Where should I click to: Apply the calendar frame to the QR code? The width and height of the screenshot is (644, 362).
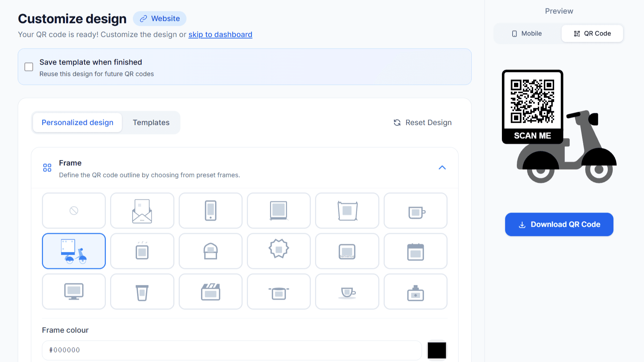coord(415,251)
